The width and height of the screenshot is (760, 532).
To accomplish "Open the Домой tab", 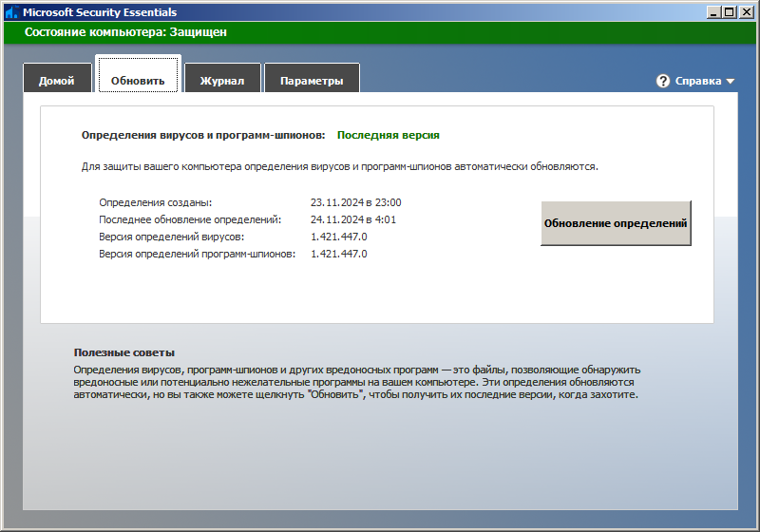I will 57,78.
